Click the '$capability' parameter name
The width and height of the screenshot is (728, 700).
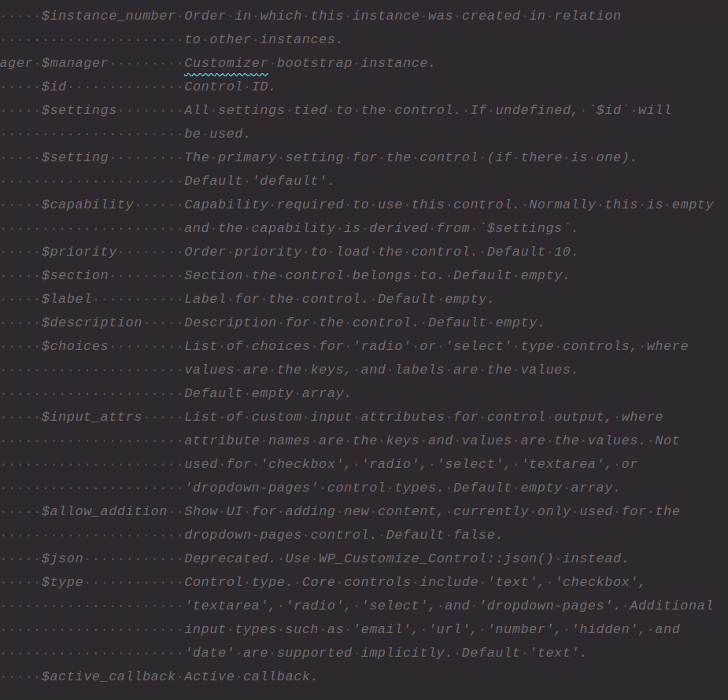(x=87, y=204)
